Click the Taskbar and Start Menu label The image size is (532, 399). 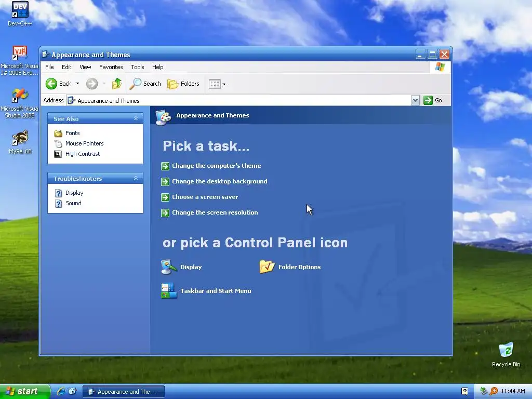click(x=216, y=291)
